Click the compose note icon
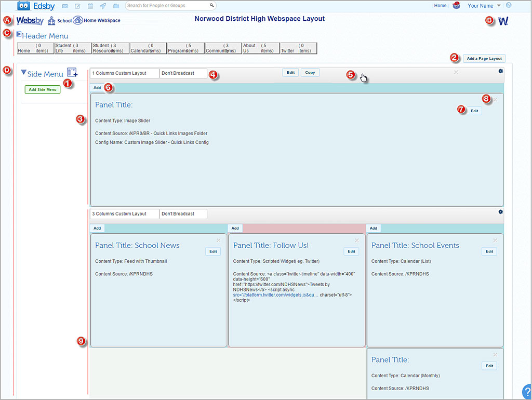 (77, 6)
